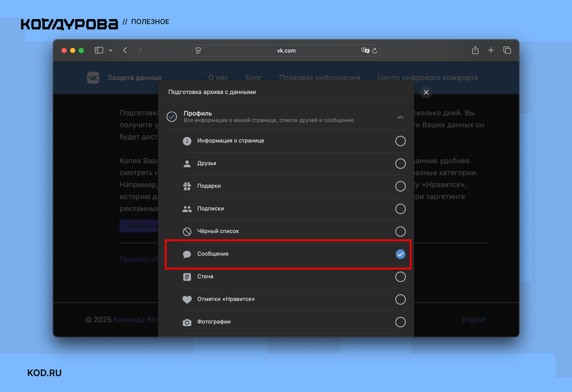Enable the Друзья checkbox
Screen dimensions: 572x392
point(400,163)
